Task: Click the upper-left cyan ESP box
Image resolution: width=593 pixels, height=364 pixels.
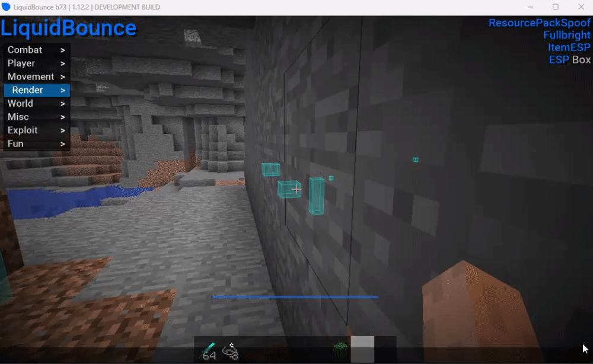Action: pos(271,170)
